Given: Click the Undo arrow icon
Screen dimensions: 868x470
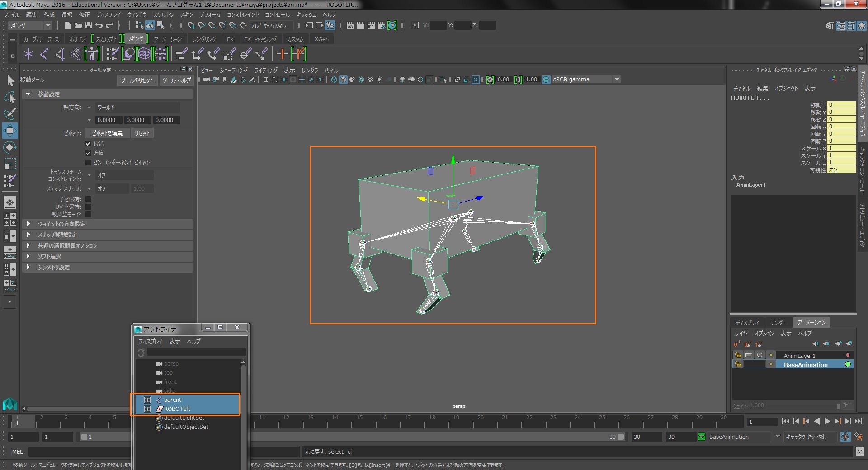Looking at the screenshot, I should (x=99, y=25).
